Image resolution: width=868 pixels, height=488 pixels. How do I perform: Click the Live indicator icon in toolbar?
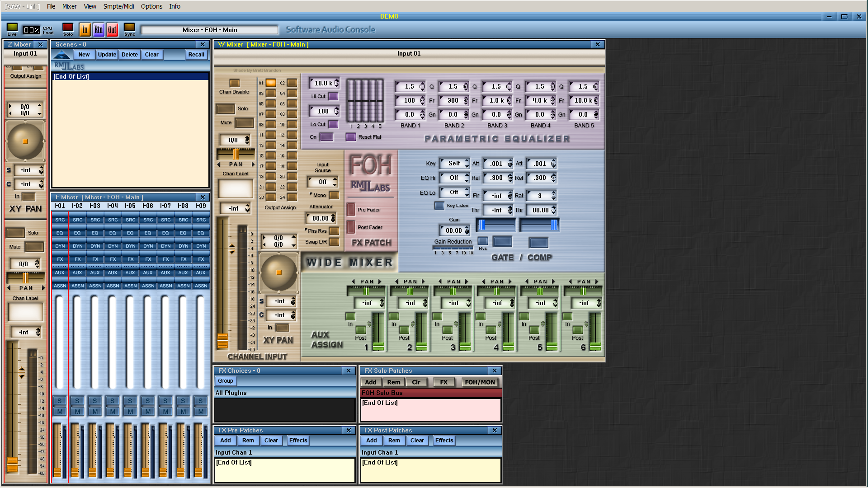click(x=12, y=28)
